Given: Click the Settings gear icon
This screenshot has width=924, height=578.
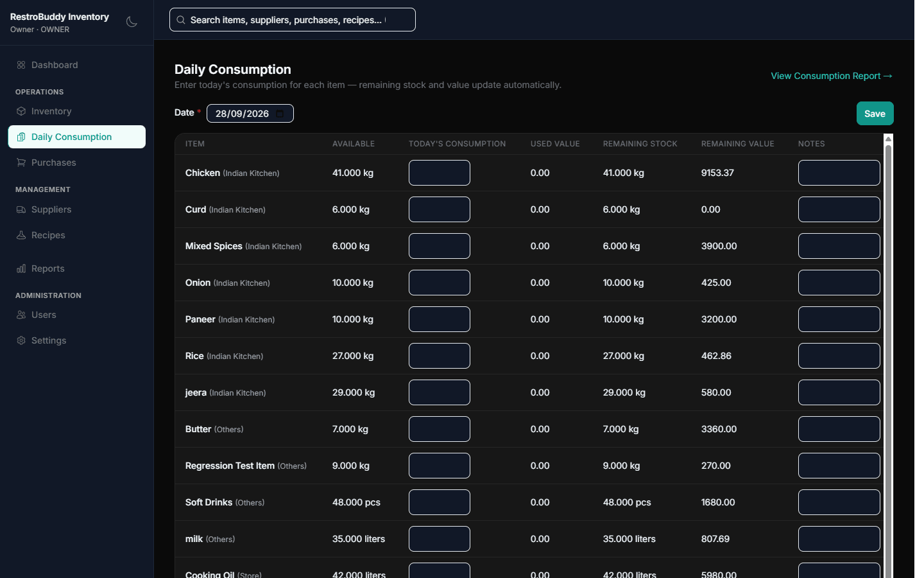Looking at the screenshot, I should pos(21,340).
